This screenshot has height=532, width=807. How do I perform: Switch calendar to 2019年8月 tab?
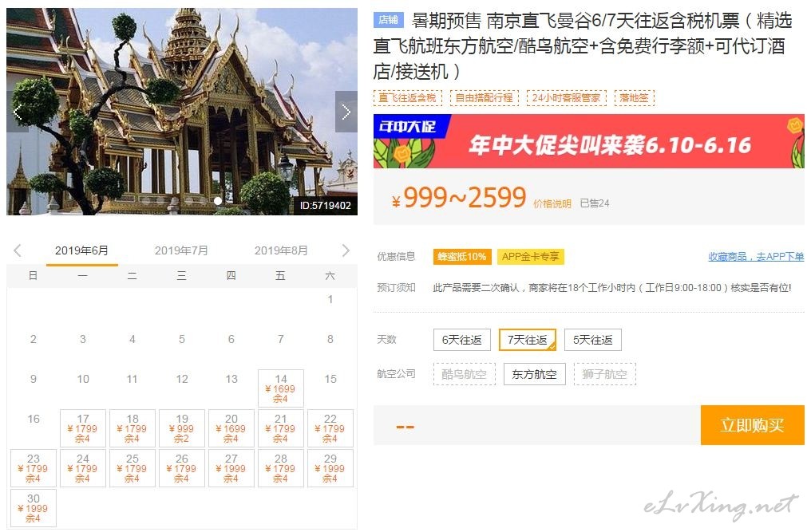click(281, 250)
